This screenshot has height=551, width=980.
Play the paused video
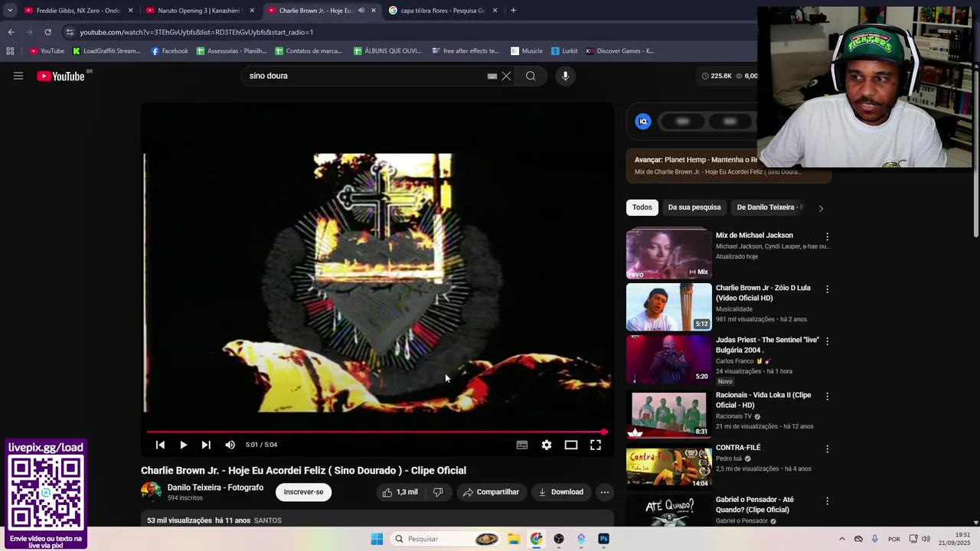[x=183, y=445]
